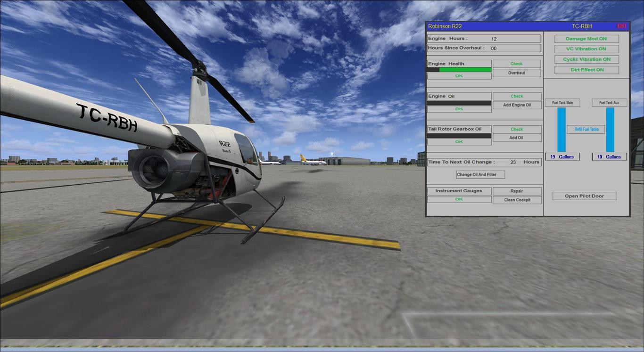Click the Robinson R22 title text
Screen dimensions: 644x352
445,26
